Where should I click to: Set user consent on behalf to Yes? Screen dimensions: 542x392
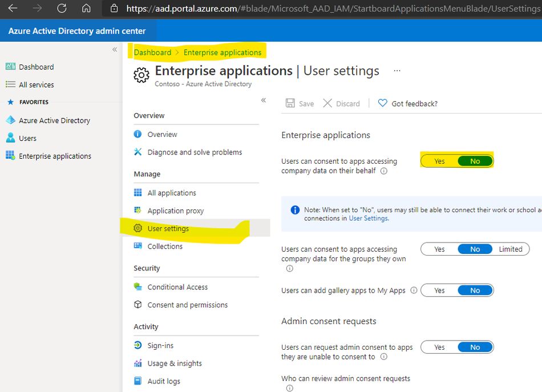(439, 161)
